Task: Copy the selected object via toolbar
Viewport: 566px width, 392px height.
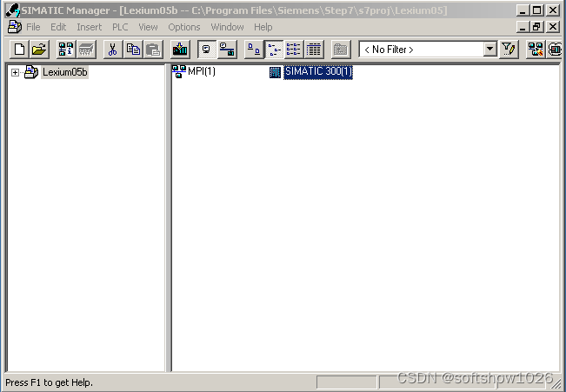Action: (x=133, y=50)
